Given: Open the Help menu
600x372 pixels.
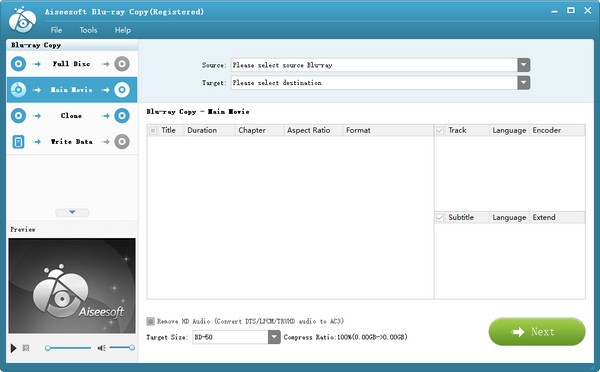Looking at the screenshot, I should click(123, 30).
